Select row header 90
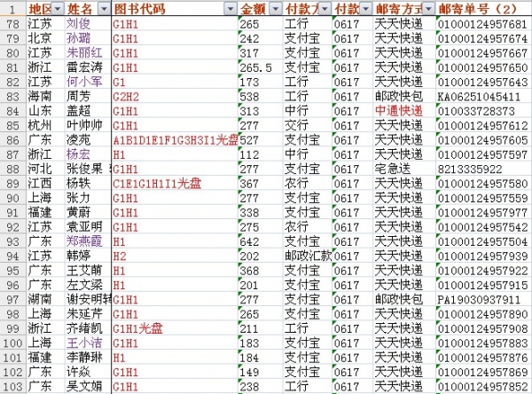 pyautogui.click(x=12, y=198)
